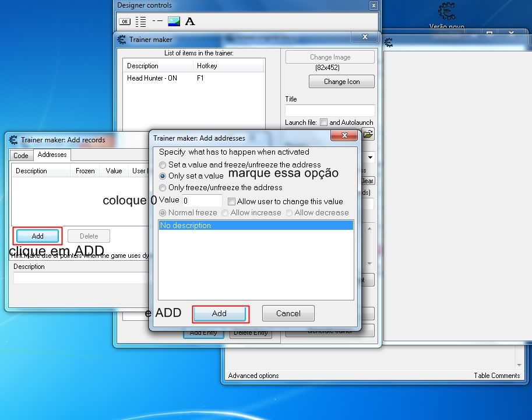Screen dimensions: 532x420
Task: Enable 'Allow user to change this value'
Action: coord(232,201)
